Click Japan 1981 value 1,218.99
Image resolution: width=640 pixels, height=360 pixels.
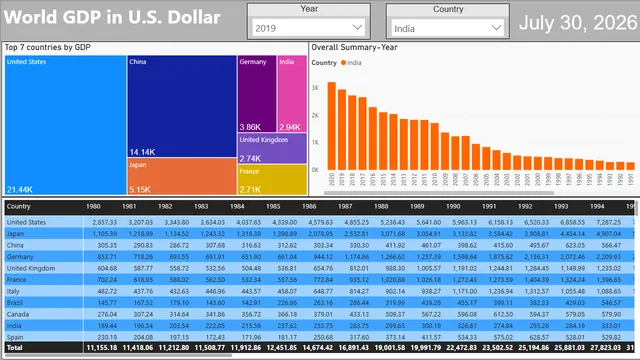[x=140, y=234]
